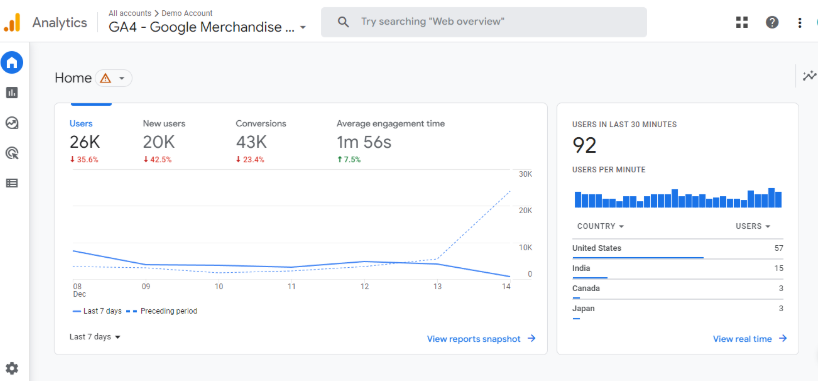The width and height of the screenshot is (825, 381).
Task: Click the Home page title
Action: coord(73,78)
